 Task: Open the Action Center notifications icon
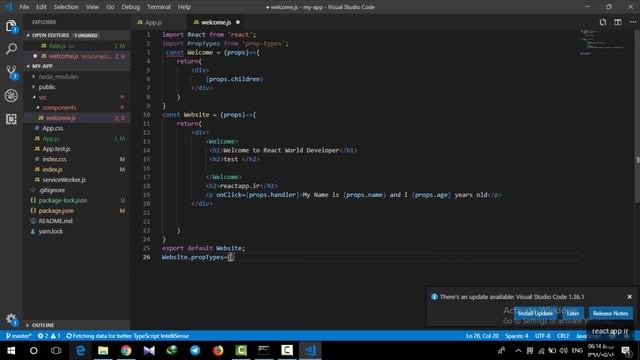(626, 351)
